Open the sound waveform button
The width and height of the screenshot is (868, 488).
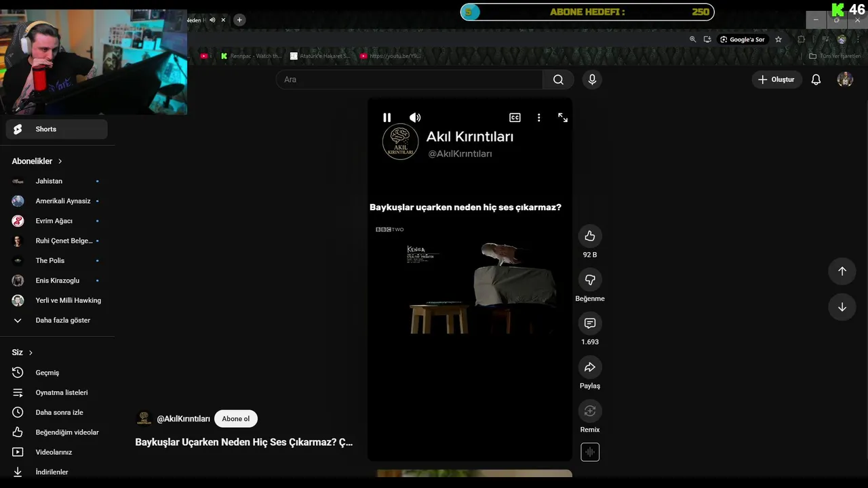click(590, 452)
